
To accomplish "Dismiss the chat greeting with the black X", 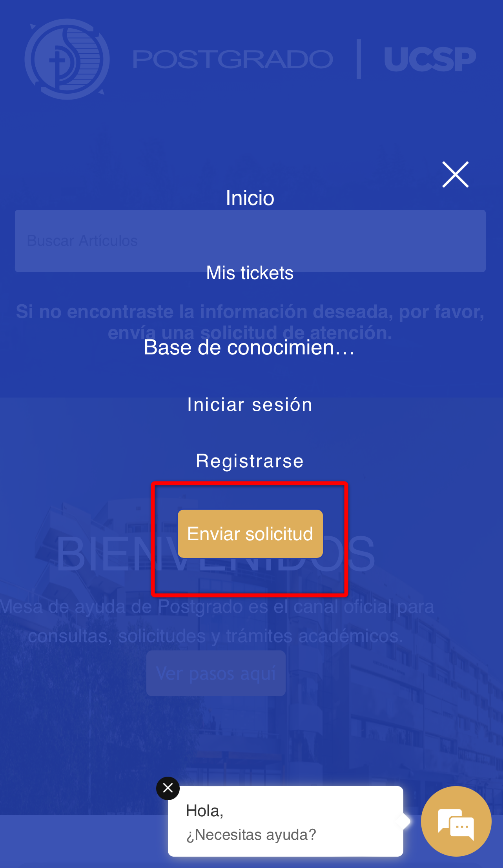I will point(168,788).
